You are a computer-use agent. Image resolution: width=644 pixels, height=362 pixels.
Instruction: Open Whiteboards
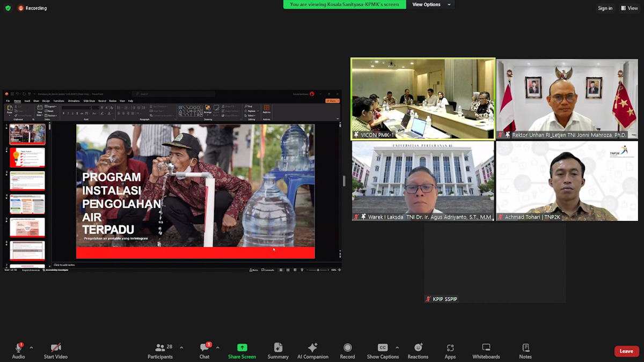point(486,351)
